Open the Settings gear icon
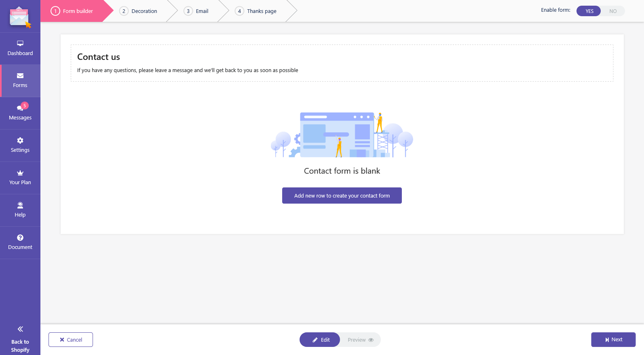 20,140
